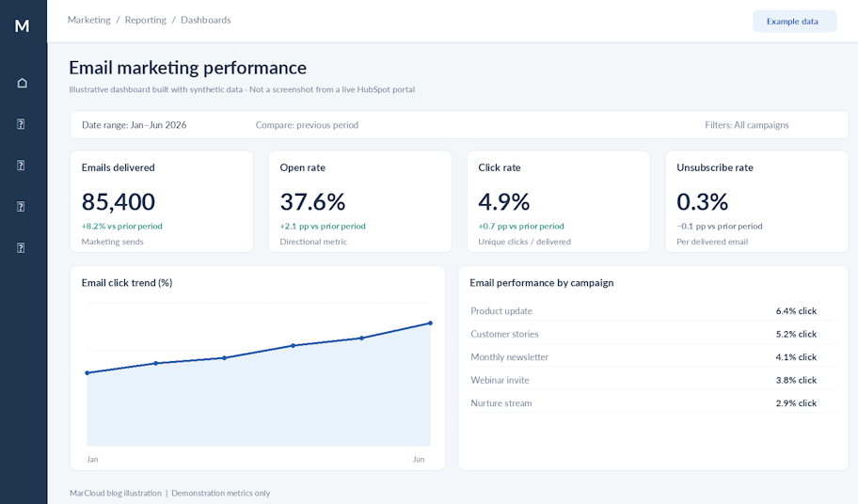Open the Monthly newsletter campaign row
This screenshot has height=504, width=858.
point(653,357)
